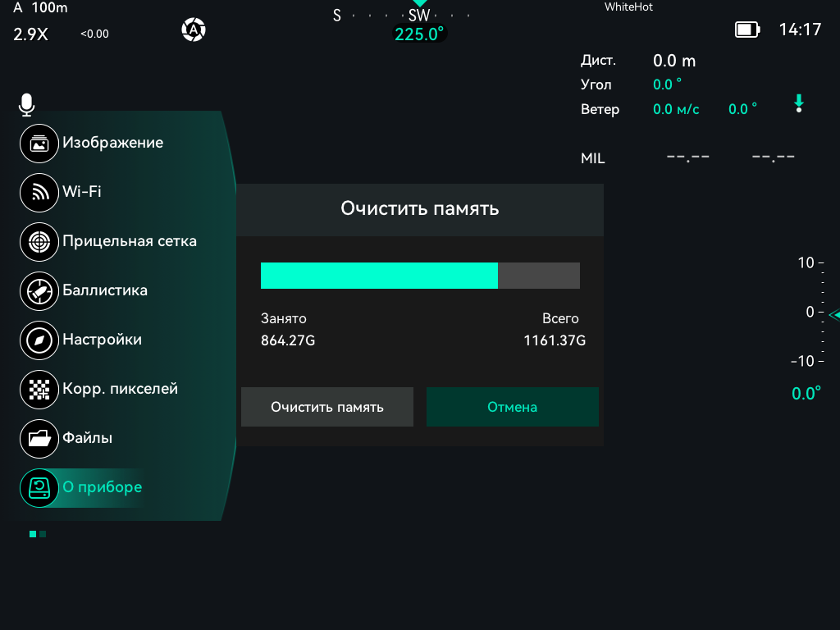This screenshot has width=840, height=630.
Task: Choose Файлы menu entry
Action: [87, 438]
